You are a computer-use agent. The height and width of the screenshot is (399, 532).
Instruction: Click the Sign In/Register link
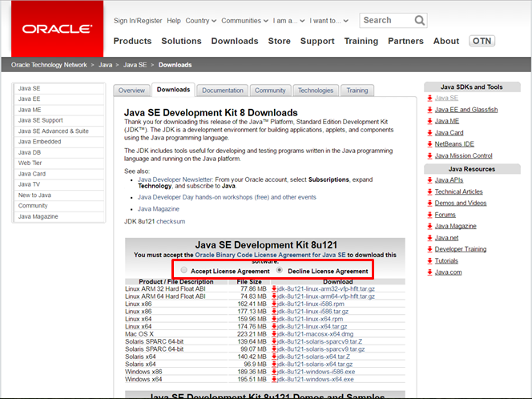(137, 21)
